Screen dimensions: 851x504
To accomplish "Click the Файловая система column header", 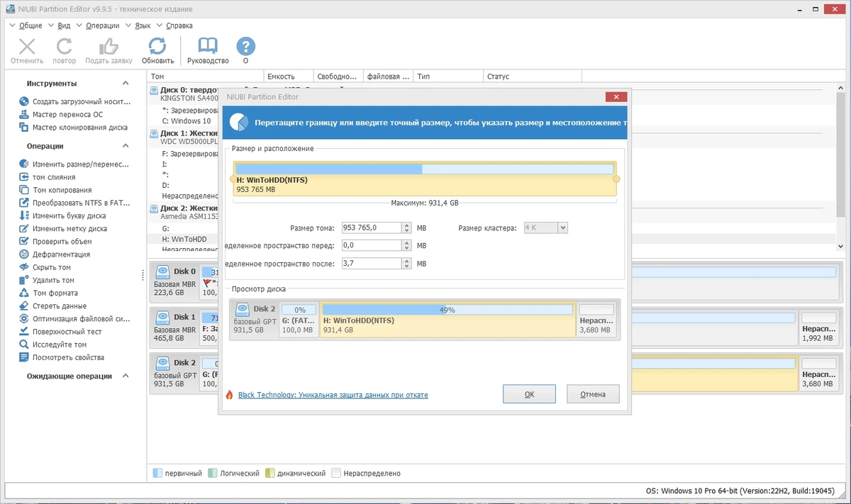I will click(387, 77).
